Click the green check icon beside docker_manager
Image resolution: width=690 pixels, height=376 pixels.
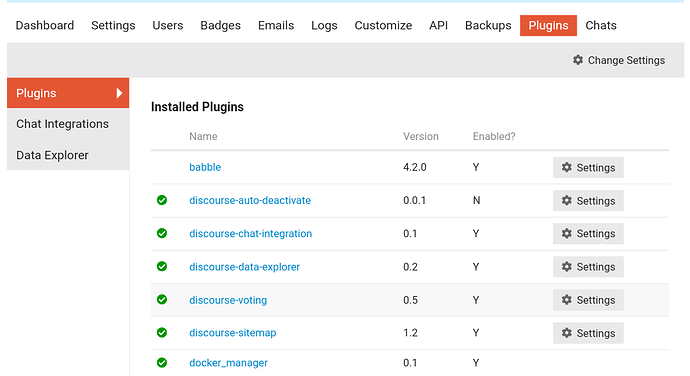click(x=162, y=362)
